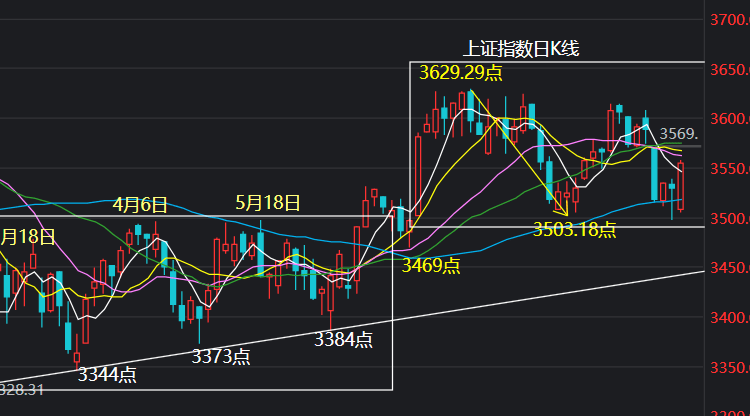Click the 上证指数日K线 chart title
Image resolution: width=750 pixels, height=416 pixels.
point(521,49)
